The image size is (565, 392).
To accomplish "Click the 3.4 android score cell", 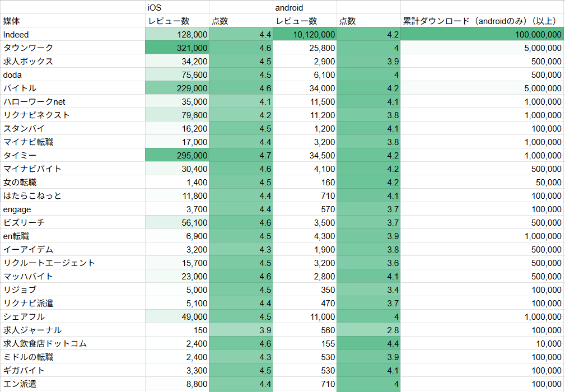I will tap(368, 290).
